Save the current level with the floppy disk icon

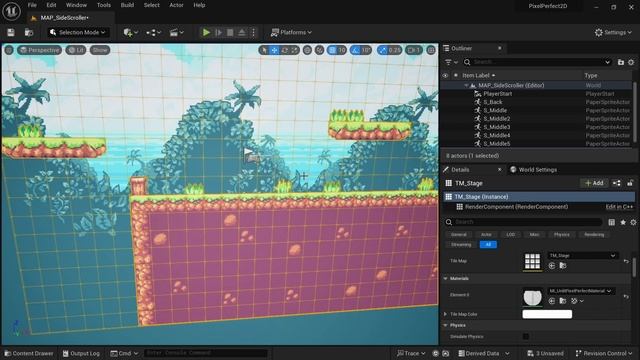[11, 32]
